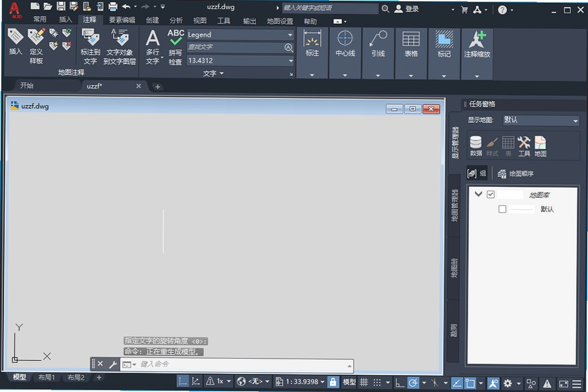Image resolution: width=588 pixels, height=392 pixels.
Task: Click the 注释缩放 annotation scale icon
Action: (477, 43)
